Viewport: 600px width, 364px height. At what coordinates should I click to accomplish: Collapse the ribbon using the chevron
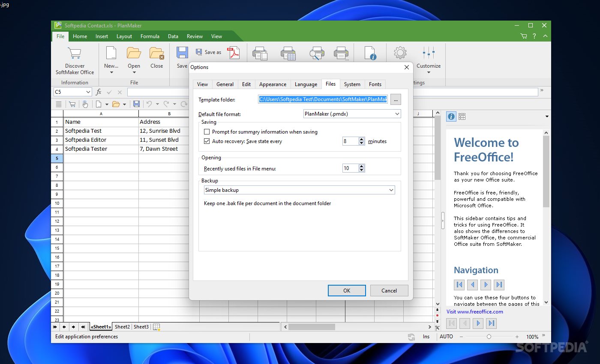[x=545, y=36]
